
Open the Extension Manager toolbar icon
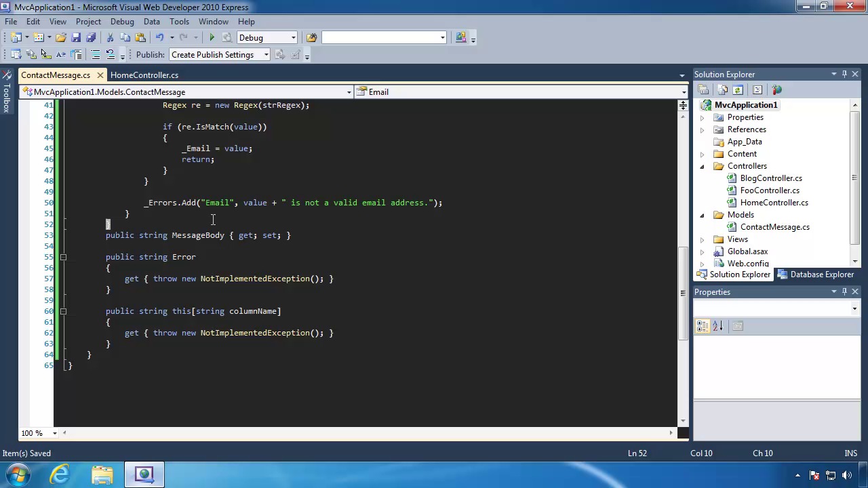tap(461, 37)
